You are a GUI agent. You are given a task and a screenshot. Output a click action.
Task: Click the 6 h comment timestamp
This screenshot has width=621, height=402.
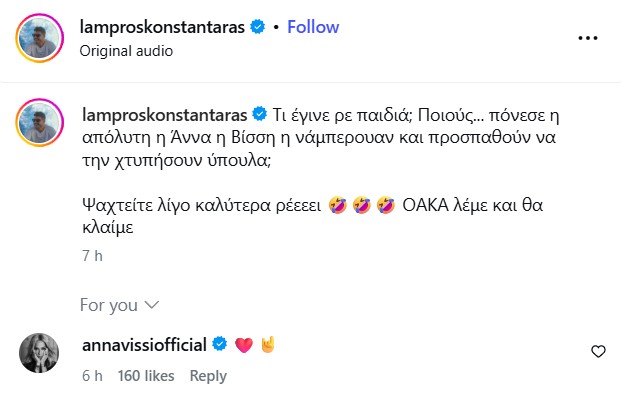point(92,376)
